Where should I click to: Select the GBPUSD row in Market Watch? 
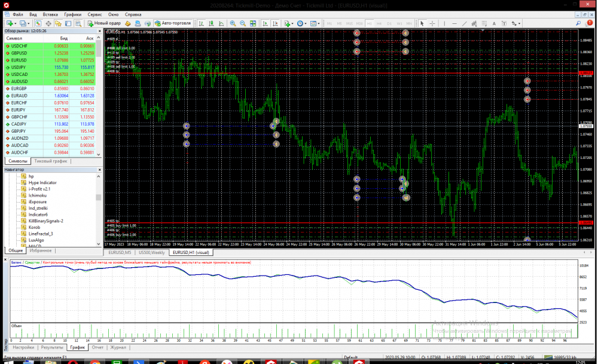point(50,53)
